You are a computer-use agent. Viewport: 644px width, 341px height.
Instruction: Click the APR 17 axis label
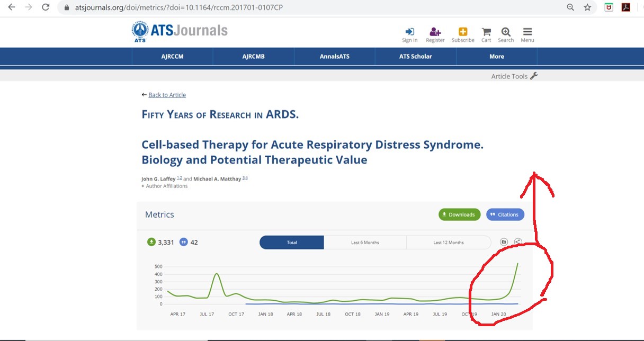click(178, 314)
